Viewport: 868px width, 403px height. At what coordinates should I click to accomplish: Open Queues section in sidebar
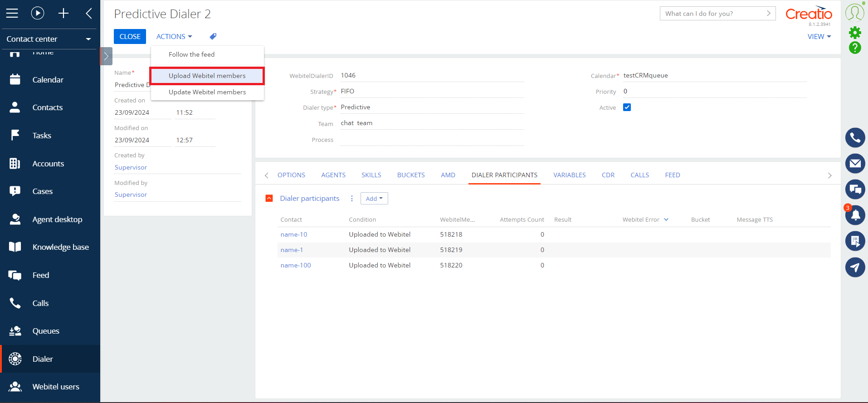(x=50, y=331)
